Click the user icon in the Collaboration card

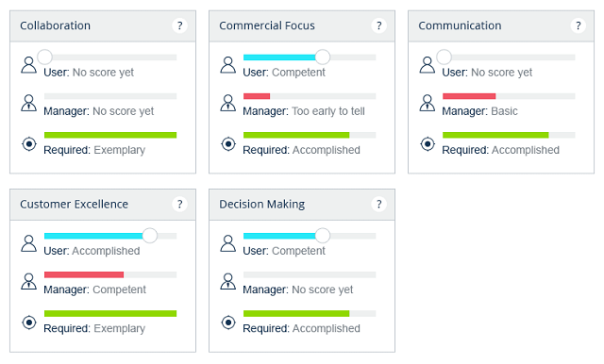click(x=28, y=65)
